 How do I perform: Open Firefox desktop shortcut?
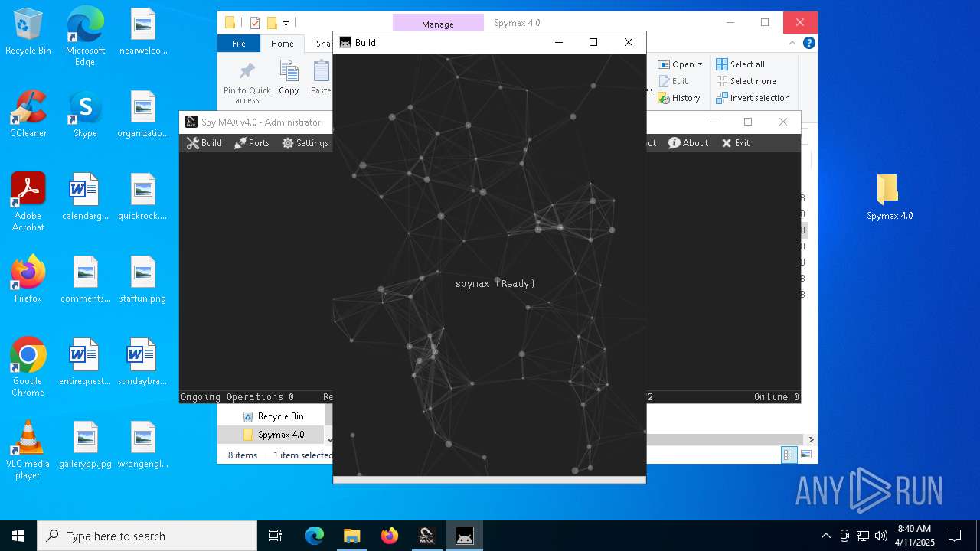click(x=28, y=279)
